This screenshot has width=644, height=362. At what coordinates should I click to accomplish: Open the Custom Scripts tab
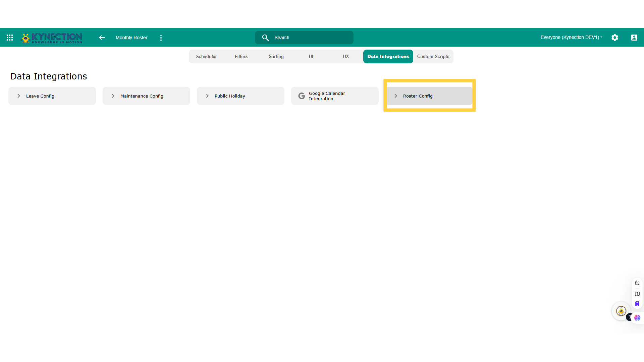click(x=433, y=56)
